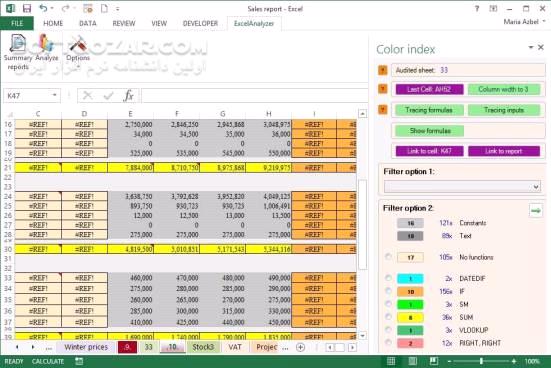Select the RIGHT, RIGHT radio button
The width and height of the screenshot is (551, 368).
(388, 343)
